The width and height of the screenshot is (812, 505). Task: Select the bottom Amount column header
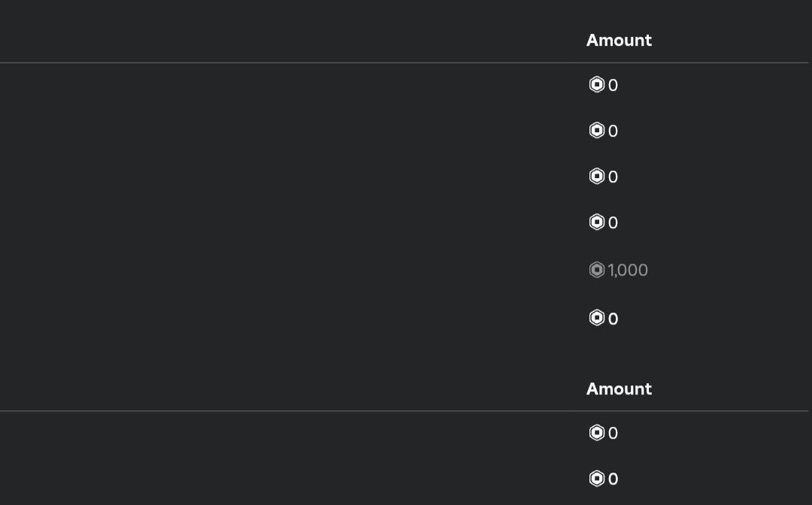[x=619, y=389]
